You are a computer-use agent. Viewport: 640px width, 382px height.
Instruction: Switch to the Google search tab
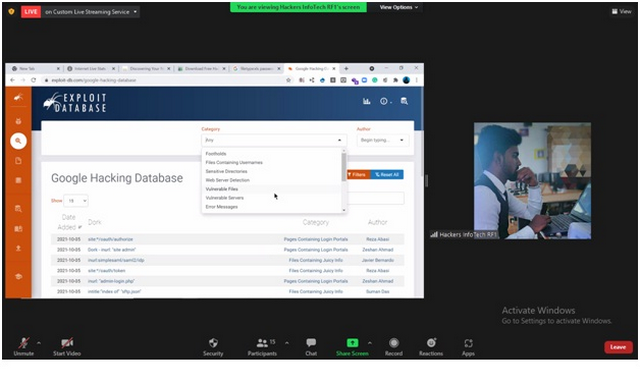[256, 69]
